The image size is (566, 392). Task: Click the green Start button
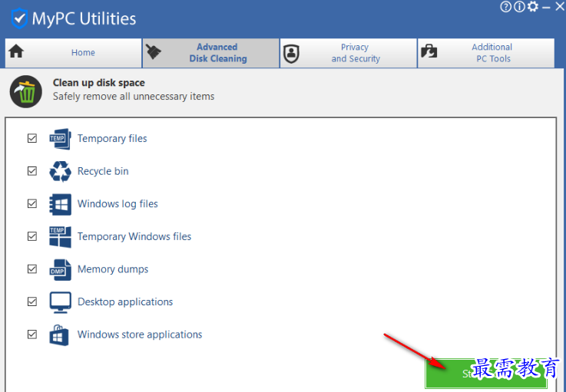point(486,374)
